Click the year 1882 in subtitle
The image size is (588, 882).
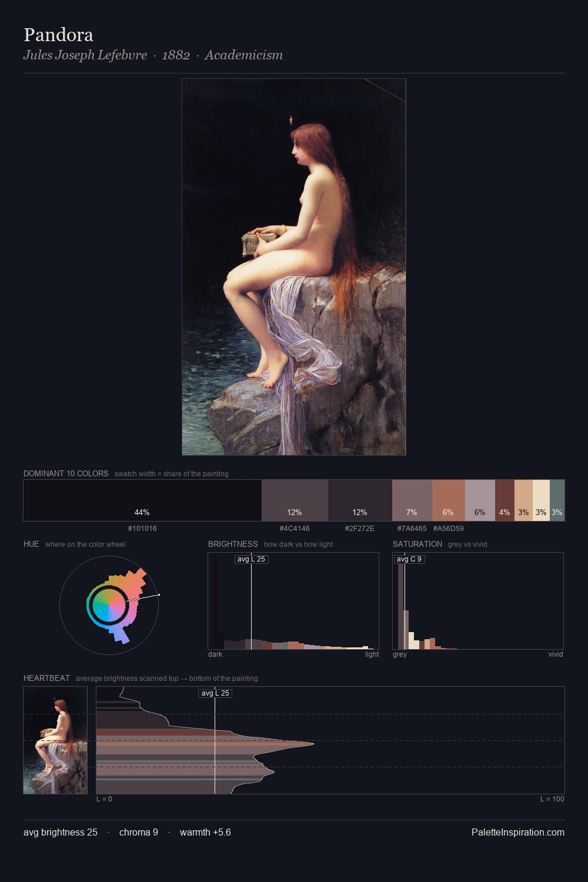point(176,55)
